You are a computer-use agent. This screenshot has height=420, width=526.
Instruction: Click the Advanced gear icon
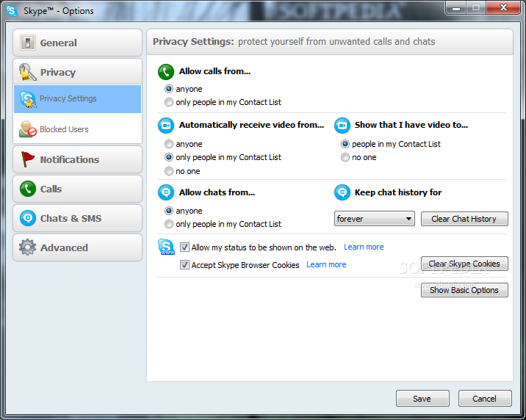click(x=27, y=247)
